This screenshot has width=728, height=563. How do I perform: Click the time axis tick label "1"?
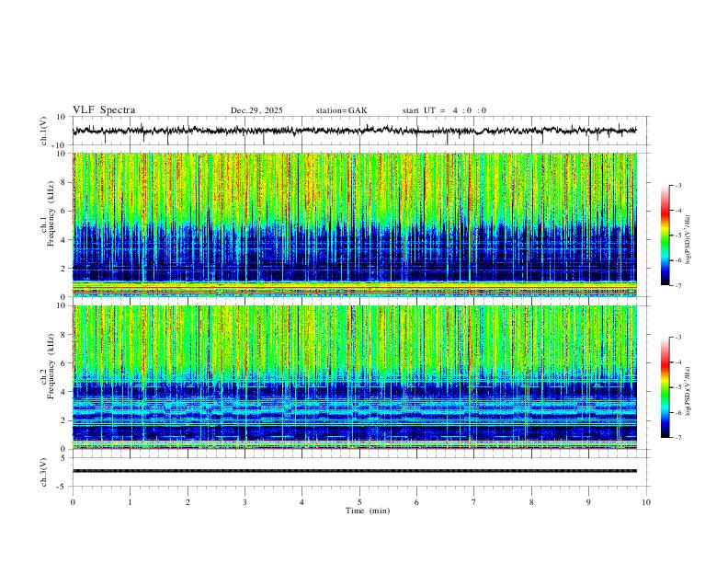coord(130,502)
